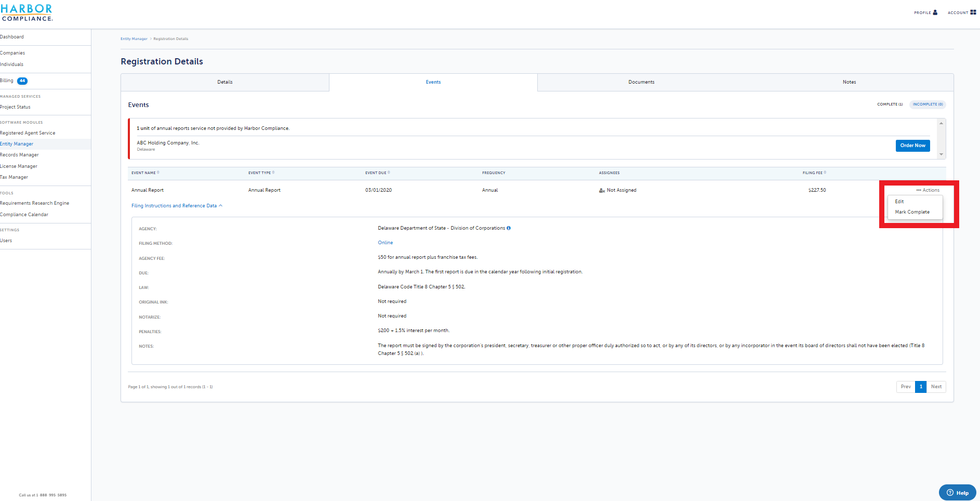Choose Edit in the Actions menu
The image size is (980, 501).
click(x=899, y=202)
